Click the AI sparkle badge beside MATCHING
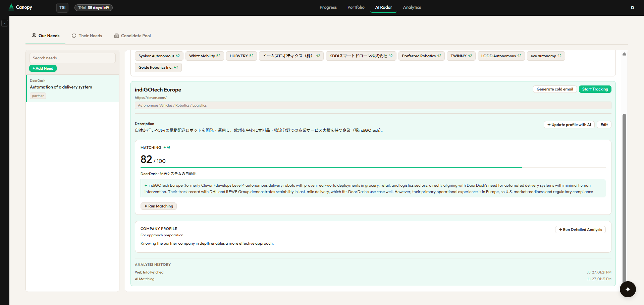Viewport: 644px width, 305px height. point(167,147)
